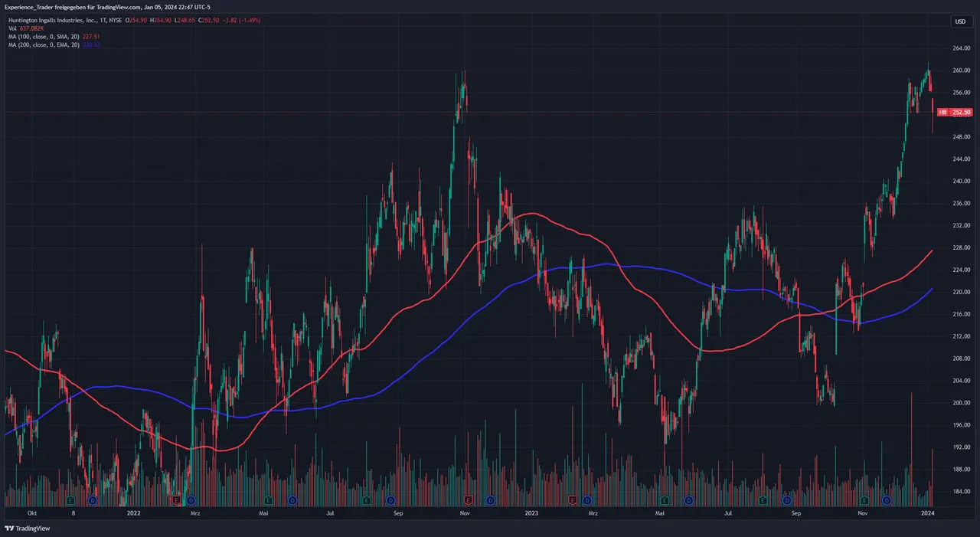
Task: Select the MA 200 EMA indicator legend
Action: pyautogui.click(x=54, y=45)
